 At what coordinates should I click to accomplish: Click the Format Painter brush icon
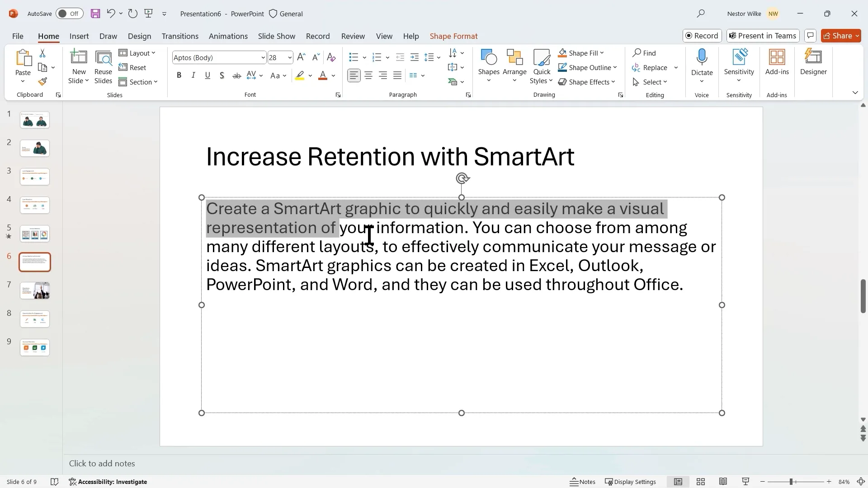(x=42, y=82)
